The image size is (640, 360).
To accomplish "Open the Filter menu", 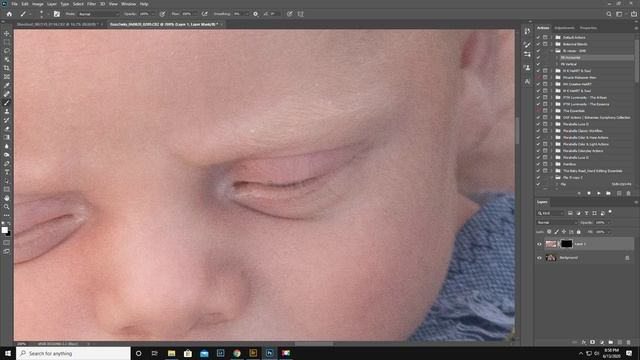I will click(91, 4).
